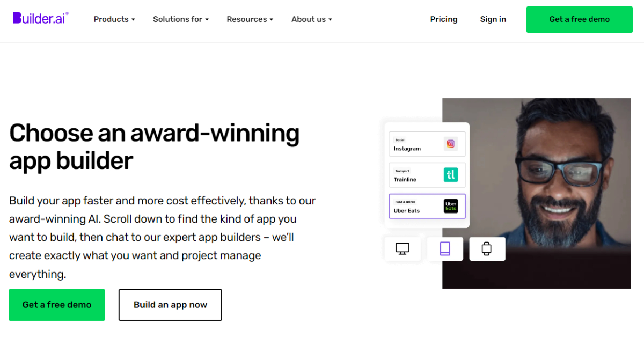The height and width of the screenshot is (338, 644).
Task: Choose the Uber Eats app icon
Action: [451, 206]
